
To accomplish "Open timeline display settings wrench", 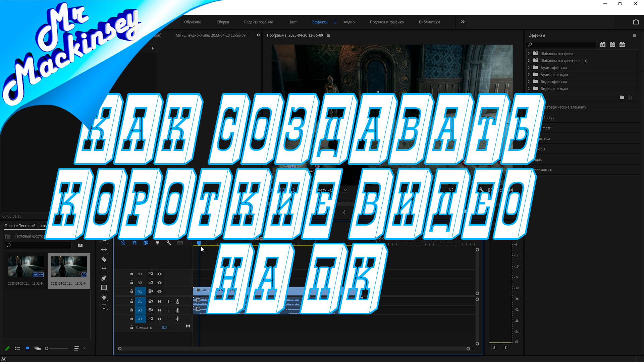I will coord(169,243).
